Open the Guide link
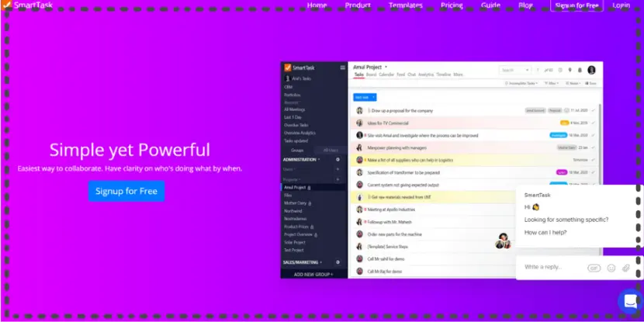Viewport: 644px width, 322px height. [x=491, y=5]
